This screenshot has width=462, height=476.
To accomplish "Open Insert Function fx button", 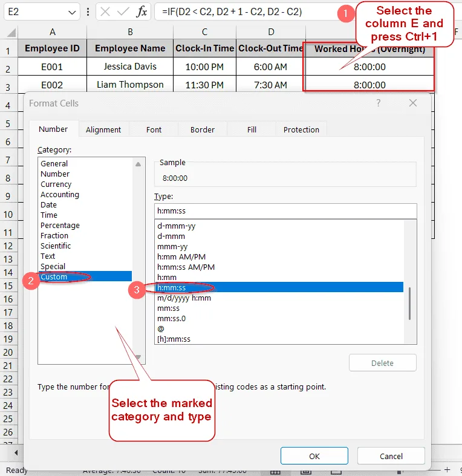I will point(142,12).
